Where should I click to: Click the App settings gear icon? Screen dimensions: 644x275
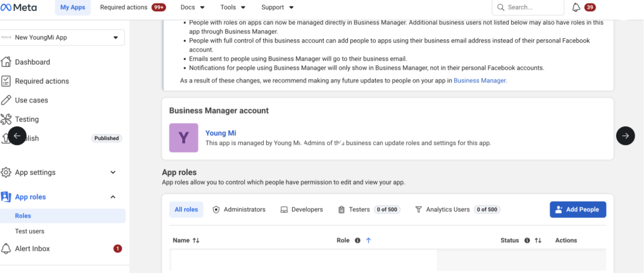tap(6, 172)
